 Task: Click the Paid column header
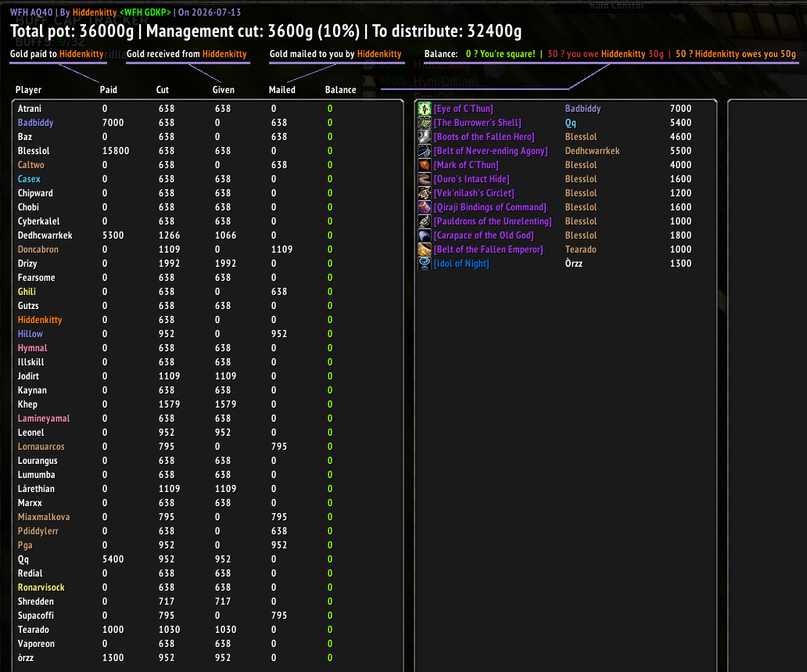(109, 90)
